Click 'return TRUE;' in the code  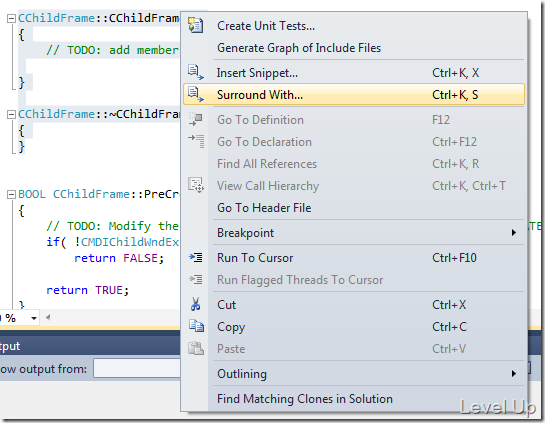pyautogui.click(x=88, y=290)
